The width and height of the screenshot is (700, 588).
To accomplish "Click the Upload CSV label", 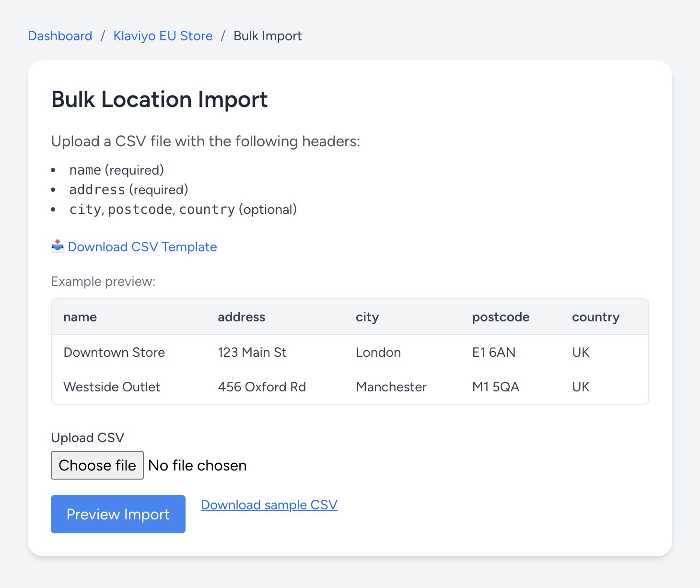I will click(x=88, y=437).
